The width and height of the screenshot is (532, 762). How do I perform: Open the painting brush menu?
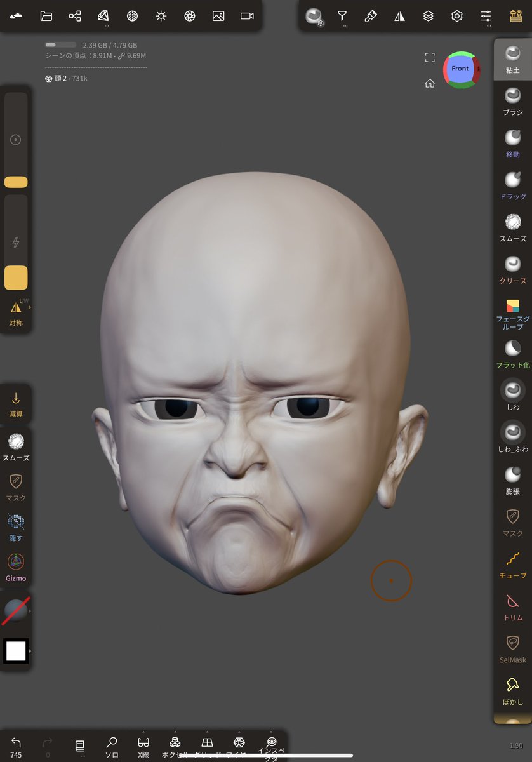tap(371, 16)
